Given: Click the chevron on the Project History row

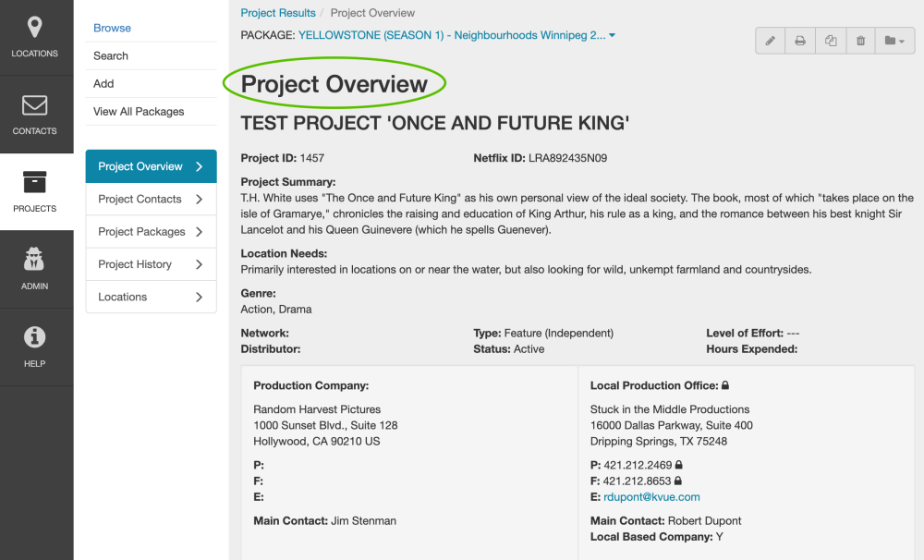Looking at the screenshot, I should click(x=200, y=264).
